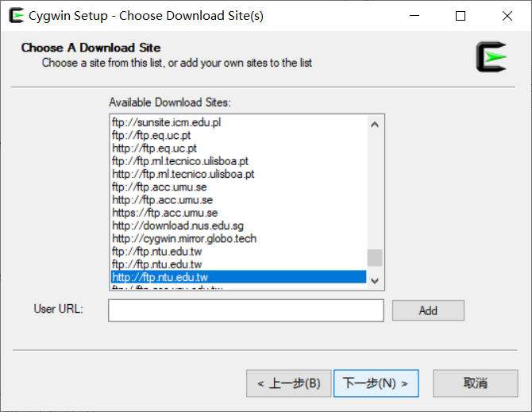Screen dimensions: 532x412
Task: Maximize the Cygwin Setup window
Action: click(461, 16)
